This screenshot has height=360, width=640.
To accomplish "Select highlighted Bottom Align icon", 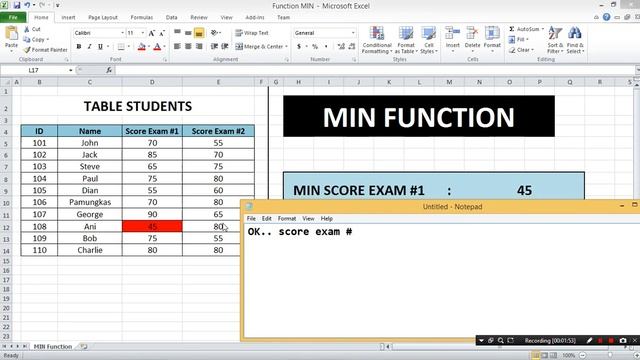I will click(x=199, y=33).
